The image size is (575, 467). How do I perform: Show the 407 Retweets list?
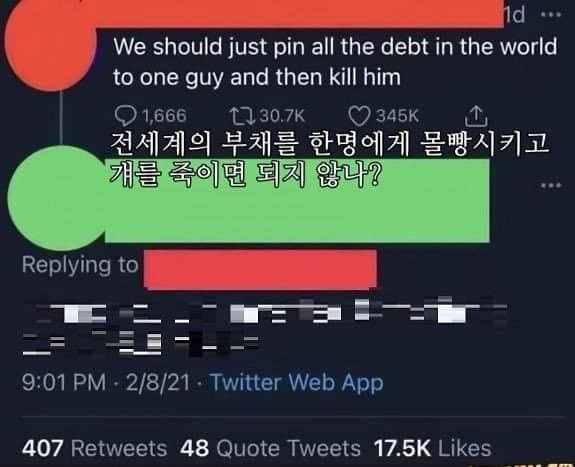(x=95, y=448)
